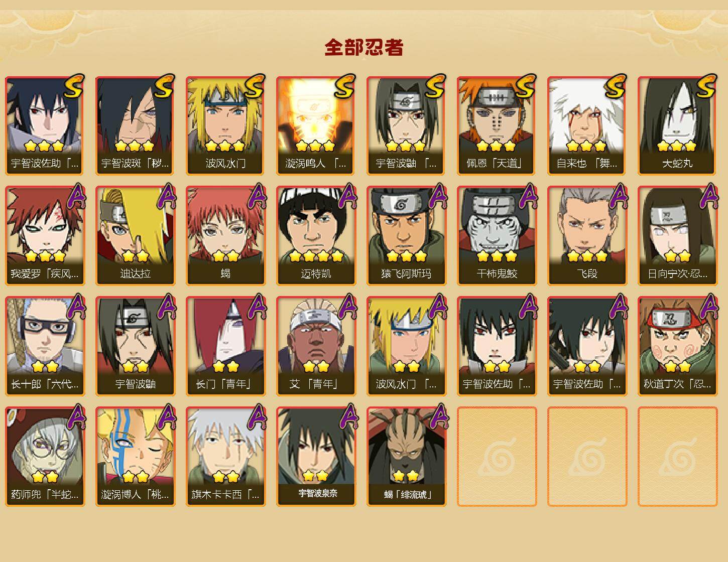The width and height of the screenshot is (728, 562).
Task: Click the S rank badge on 大蛇丸
Action: [x=706, y=86]
